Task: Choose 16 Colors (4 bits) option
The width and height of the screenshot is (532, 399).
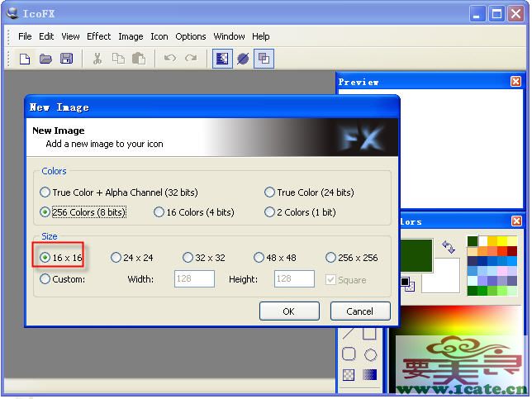Action: click(159, 212)
